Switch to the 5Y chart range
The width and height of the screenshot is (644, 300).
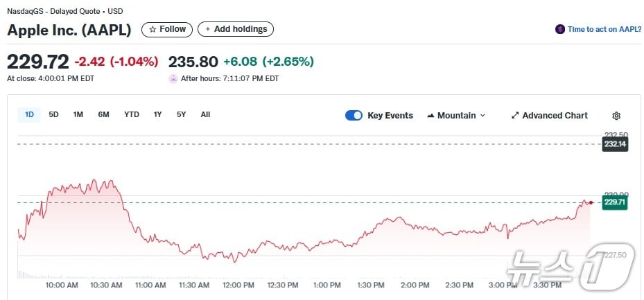pyautogui.click(x=181, y=114)
